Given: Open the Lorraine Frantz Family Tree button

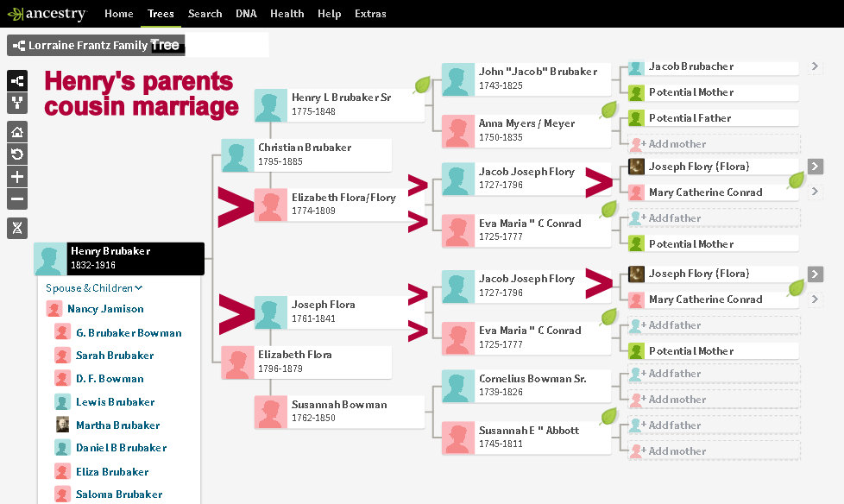Looking at the screenshot, I should (96, 46).
